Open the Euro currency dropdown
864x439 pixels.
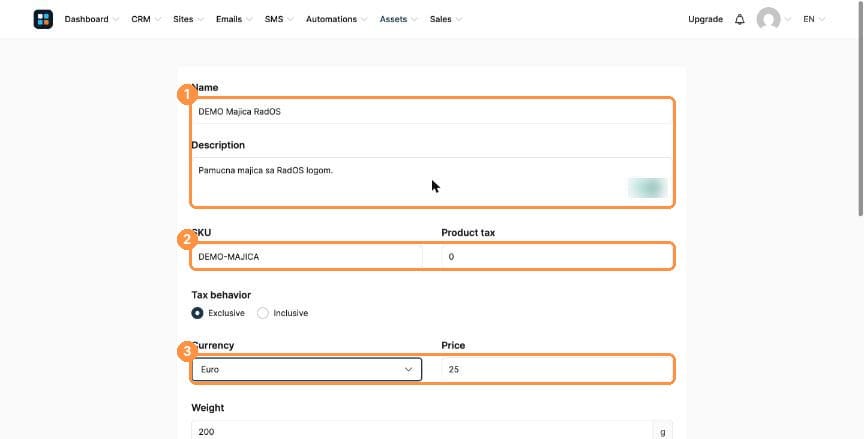click(x=307, y=369)
